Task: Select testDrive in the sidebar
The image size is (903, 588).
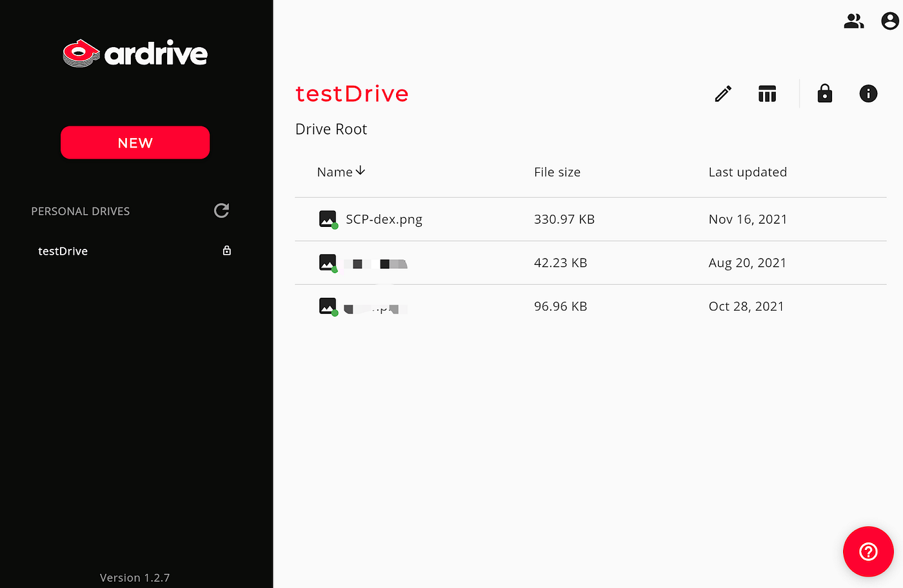Action: click(63, 251)
